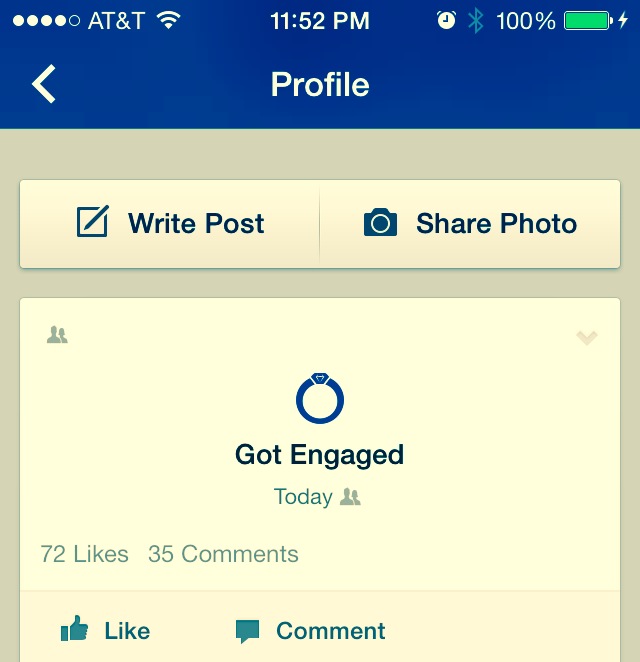Tap the Today timestamp
The image size is (640, 662).
pyautogui.click(x=303, y=496)
